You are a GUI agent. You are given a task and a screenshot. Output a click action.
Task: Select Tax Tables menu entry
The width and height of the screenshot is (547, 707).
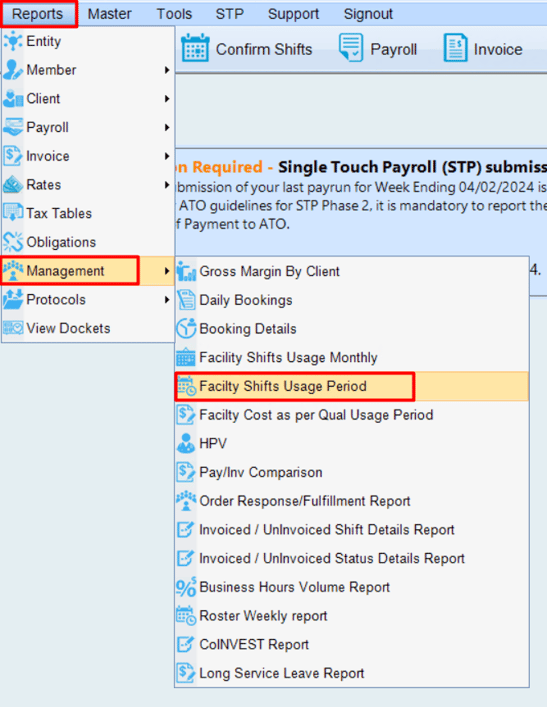(x=88, y=213)
